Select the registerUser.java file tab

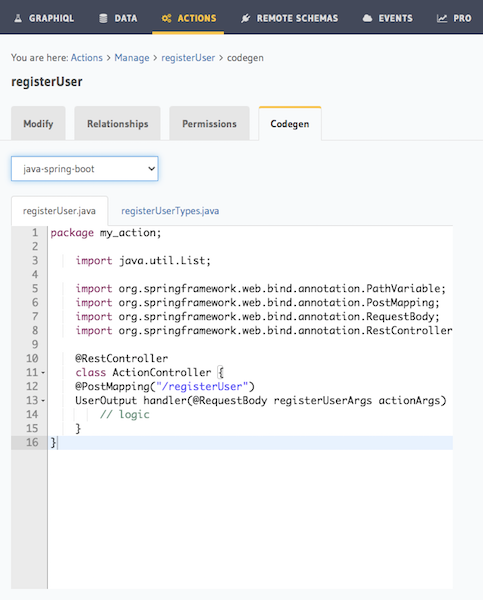59,211
